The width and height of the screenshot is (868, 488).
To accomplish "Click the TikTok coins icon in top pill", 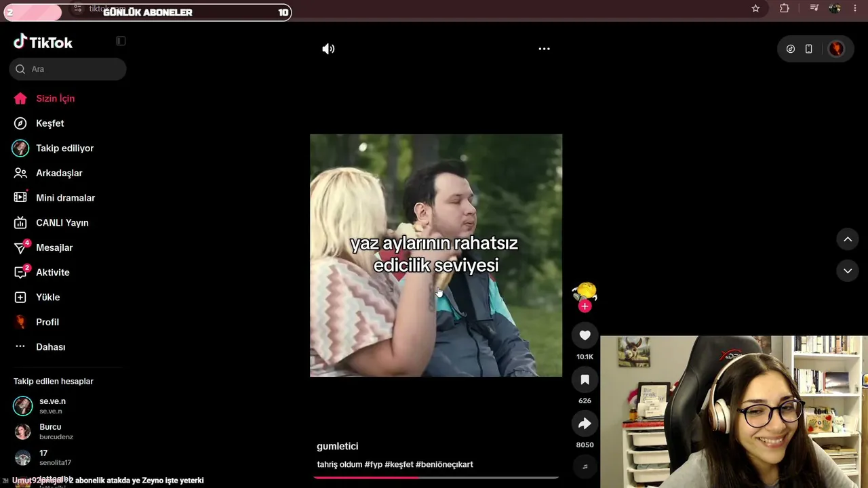I will point(791,49).
